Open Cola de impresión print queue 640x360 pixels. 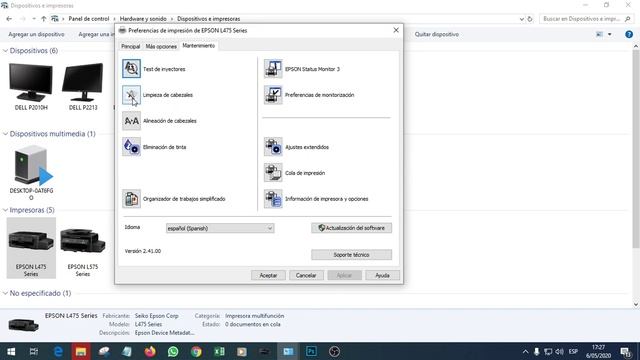tap(273, 173)
